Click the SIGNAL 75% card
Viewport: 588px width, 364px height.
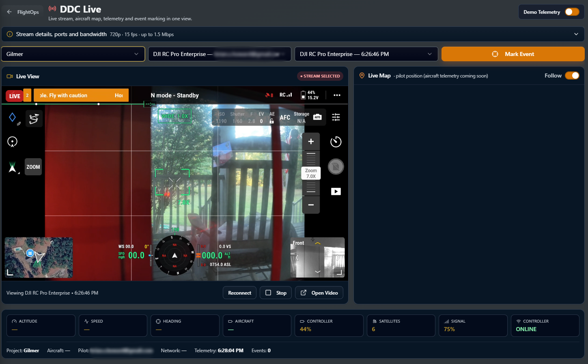coord(473,325)
